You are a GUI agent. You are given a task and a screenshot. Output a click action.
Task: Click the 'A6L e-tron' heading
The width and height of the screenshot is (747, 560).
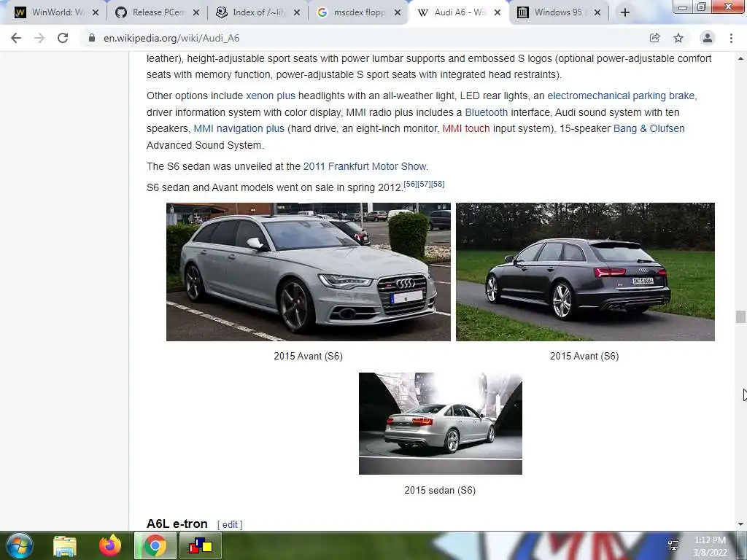pos(177,524)
